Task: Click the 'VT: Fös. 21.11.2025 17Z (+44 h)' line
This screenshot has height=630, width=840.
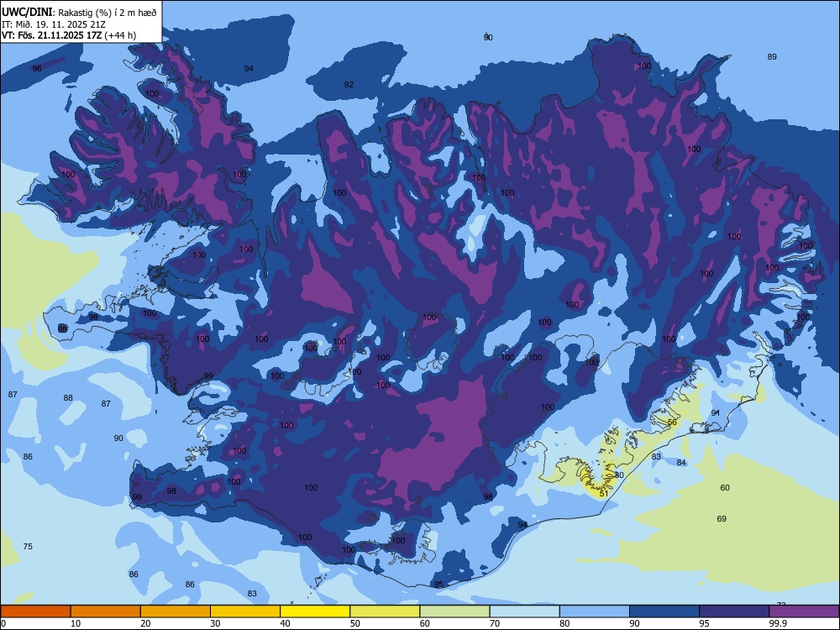Action: tap(69, 35)
